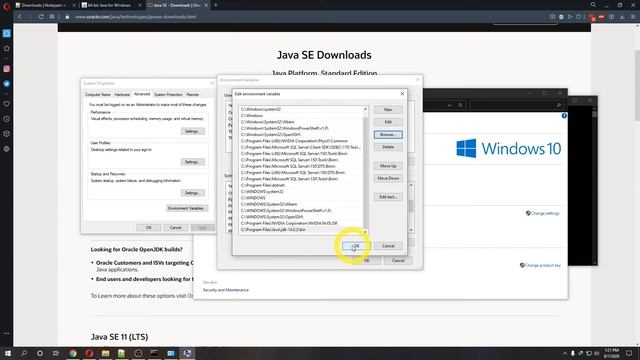Click browser reload icon
This screenshot has width=640, height=360.
click(x=41, y=17)
